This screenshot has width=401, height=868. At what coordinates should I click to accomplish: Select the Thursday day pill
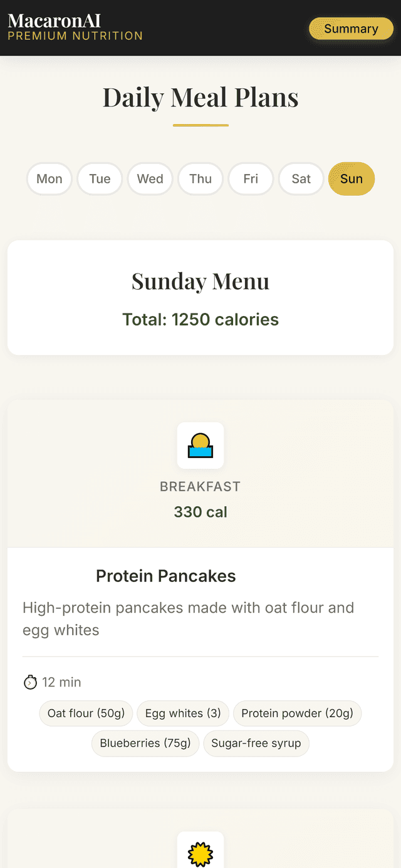(200, 178)
